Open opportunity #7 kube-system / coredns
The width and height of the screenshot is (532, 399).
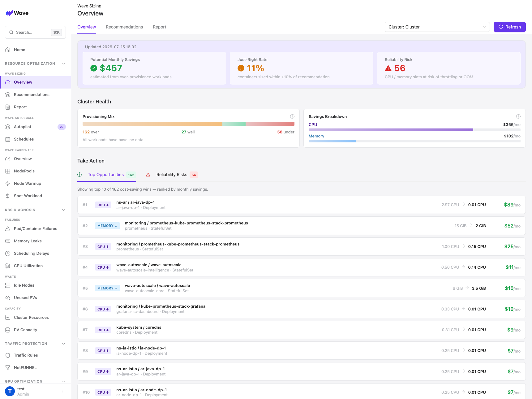[x=301, y=330]
